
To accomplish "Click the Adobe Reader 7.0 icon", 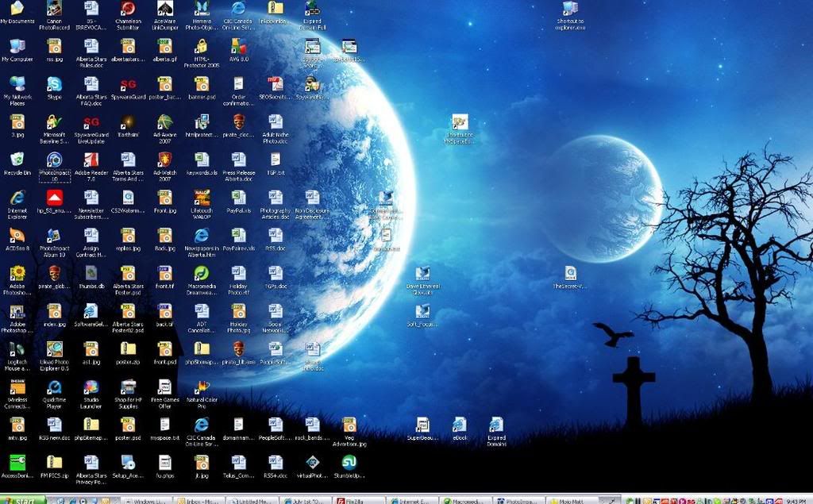I will (x=91, y=160).
